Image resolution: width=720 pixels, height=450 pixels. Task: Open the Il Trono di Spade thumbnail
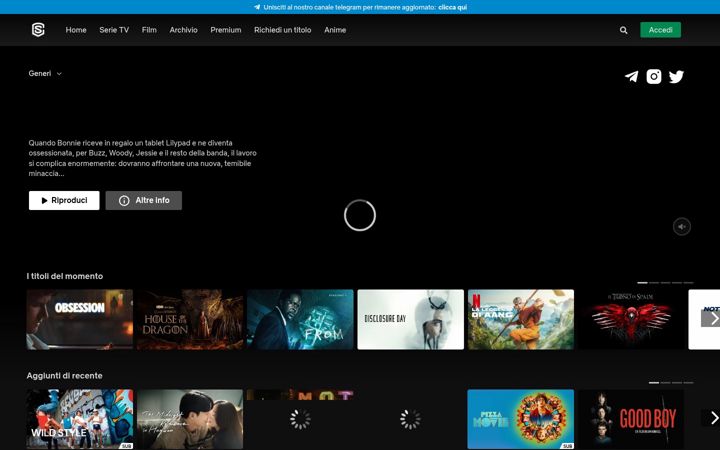(631, 319)
